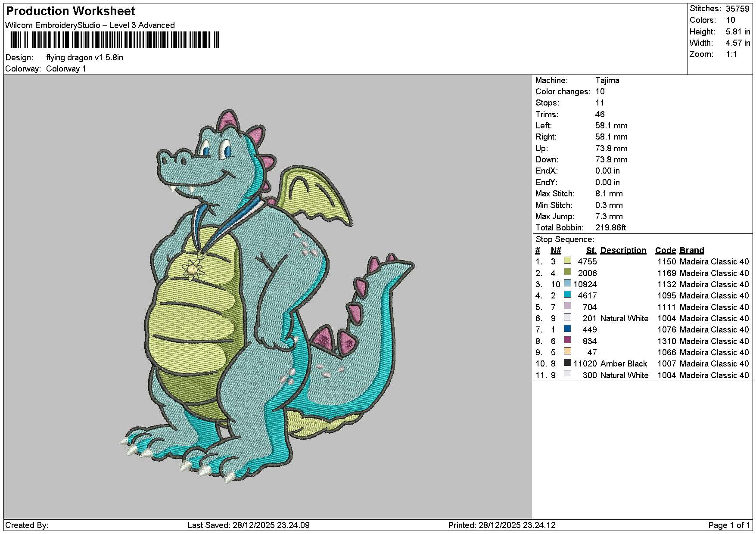Click 'Printed: 28/12/2025 23.24.12' in footer
Viewport: 756px width, 534px height.
pos(502,525)
